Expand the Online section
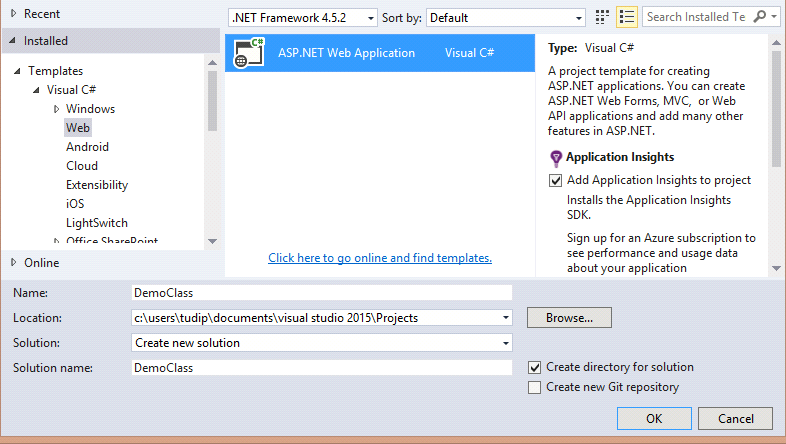 point(14,262)
